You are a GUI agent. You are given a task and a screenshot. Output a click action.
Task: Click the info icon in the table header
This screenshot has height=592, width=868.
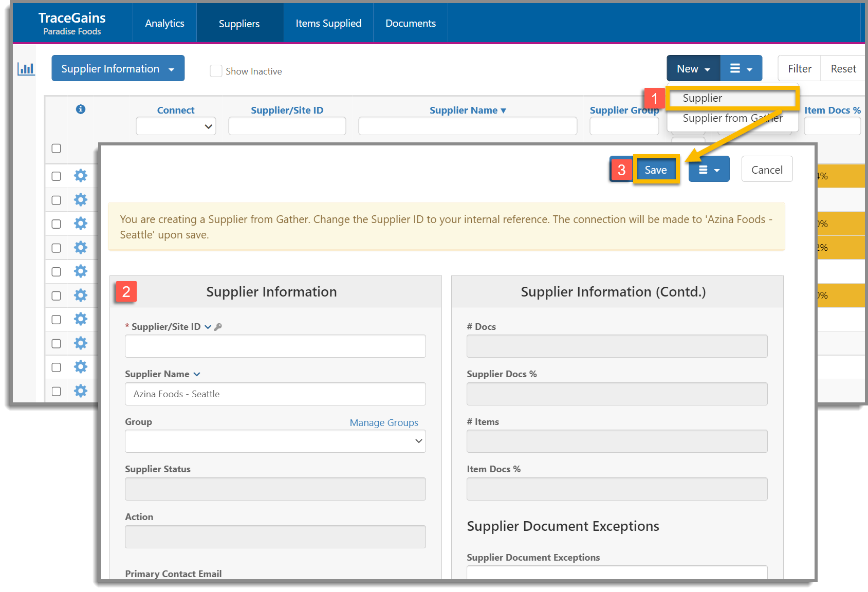click(81, 109)
